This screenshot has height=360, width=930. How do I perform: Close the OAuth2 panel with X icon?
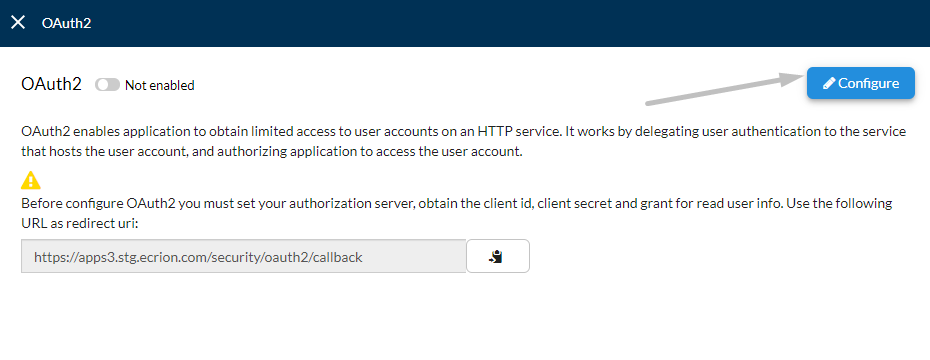18,23
